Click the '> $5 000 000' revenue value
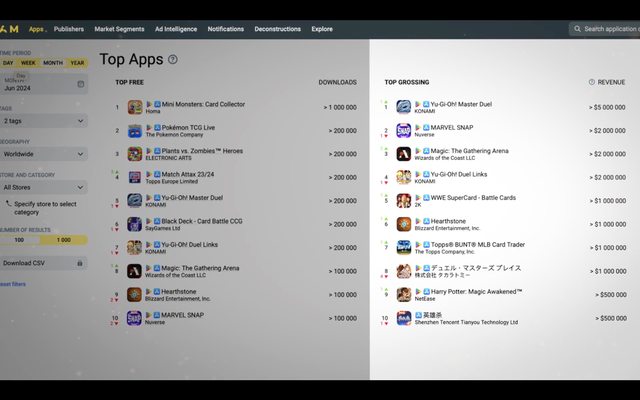640x400 pixels. click(x=607, y=107)
